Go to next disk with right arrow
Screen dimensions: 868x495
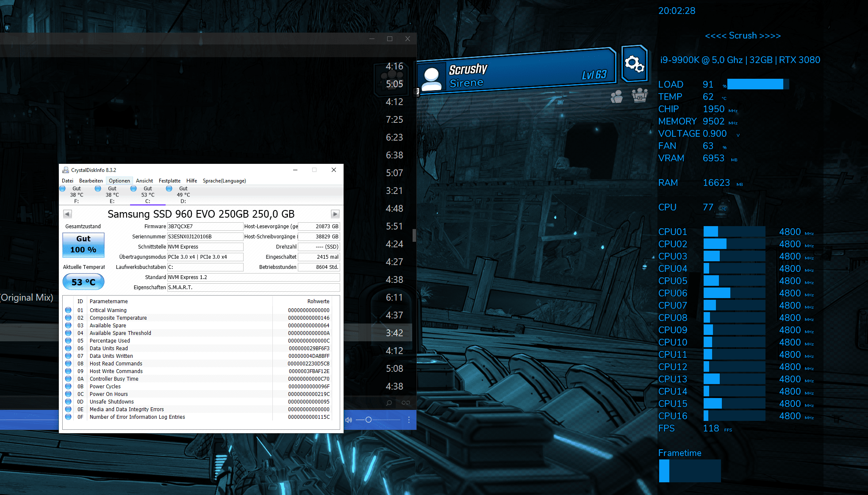pyautogui.click(x=335, y=214)
